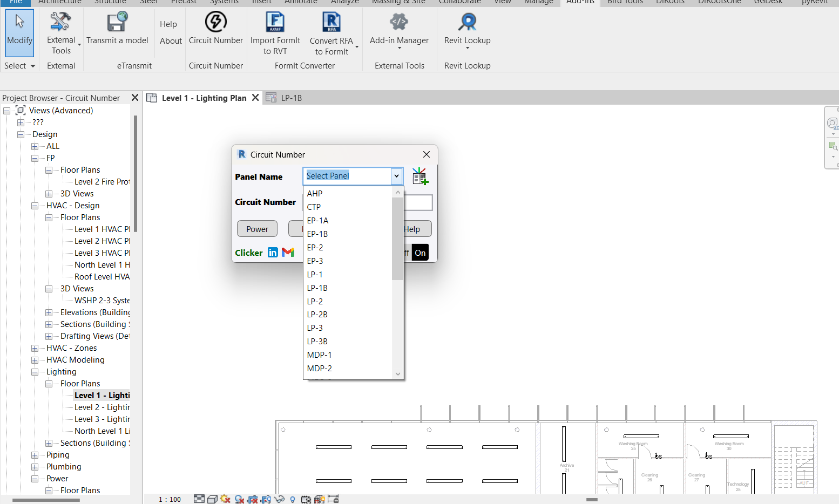This screenshot has width=839, height=504.
Task: Open the Visual Style control in view bar
Action: 212,499
